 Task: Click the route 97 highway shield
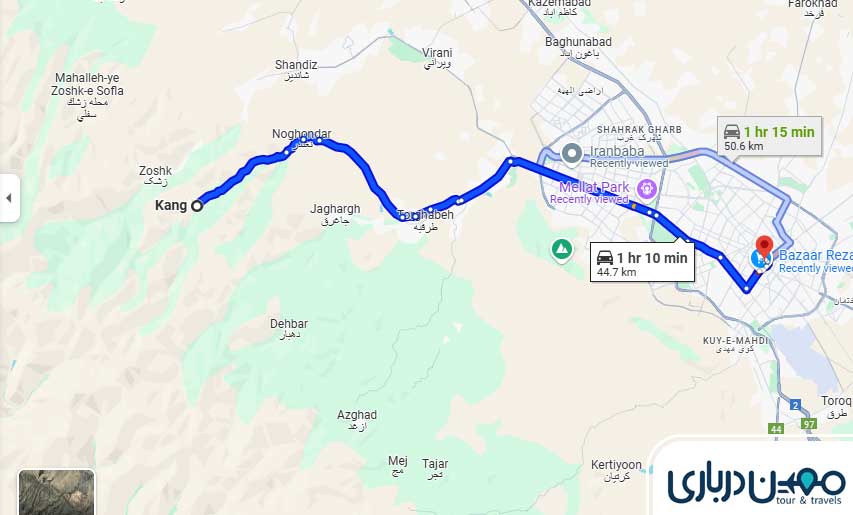[x=809, y=424]
